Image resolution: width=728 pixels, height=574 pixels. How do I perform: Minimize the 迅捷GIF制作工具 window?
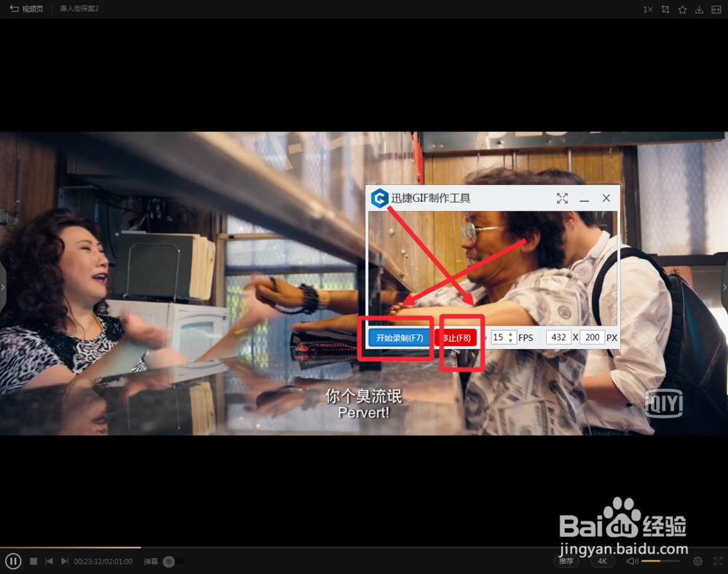click(584, 199)
